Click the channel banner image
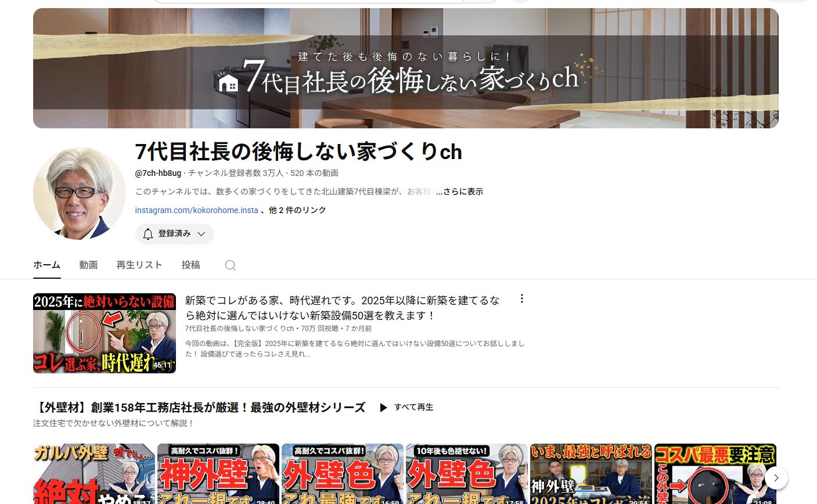 click(x=405, y=68)
